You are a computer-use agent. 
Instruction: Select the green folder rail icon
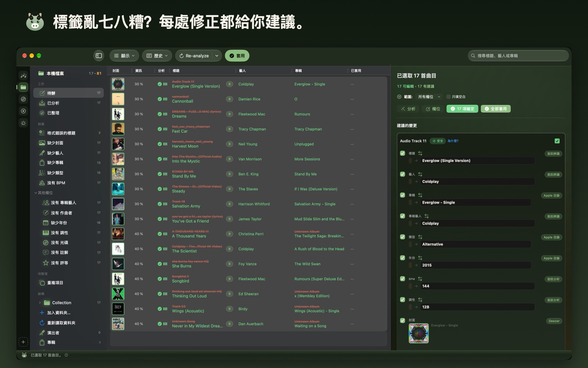[23, 87]
